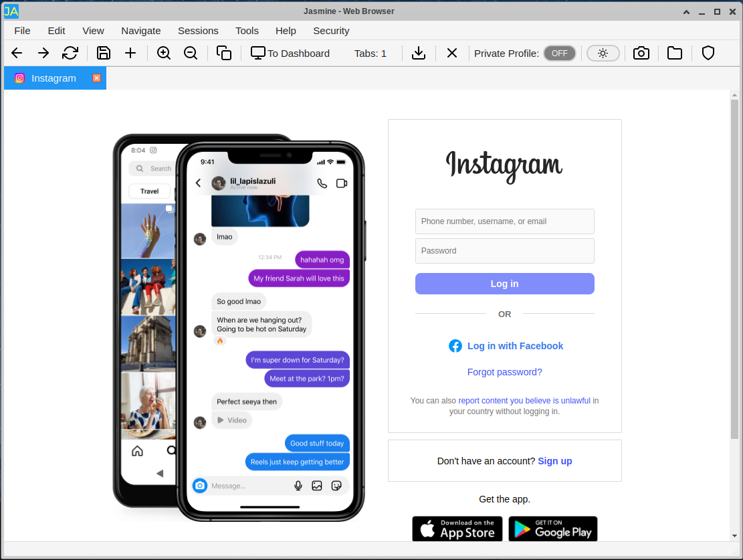Open report unlawful content link
The image size is (743, 560).
tap(524, 401)
